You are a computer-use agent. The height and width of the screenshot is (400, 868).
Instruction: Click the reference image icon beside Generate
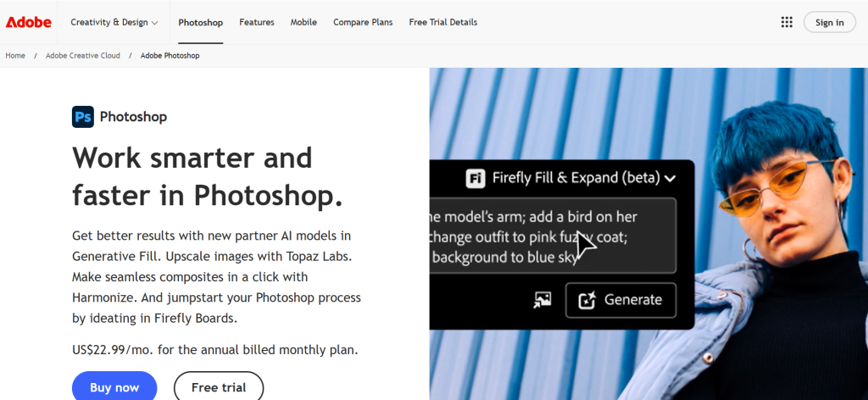(542, 299)
